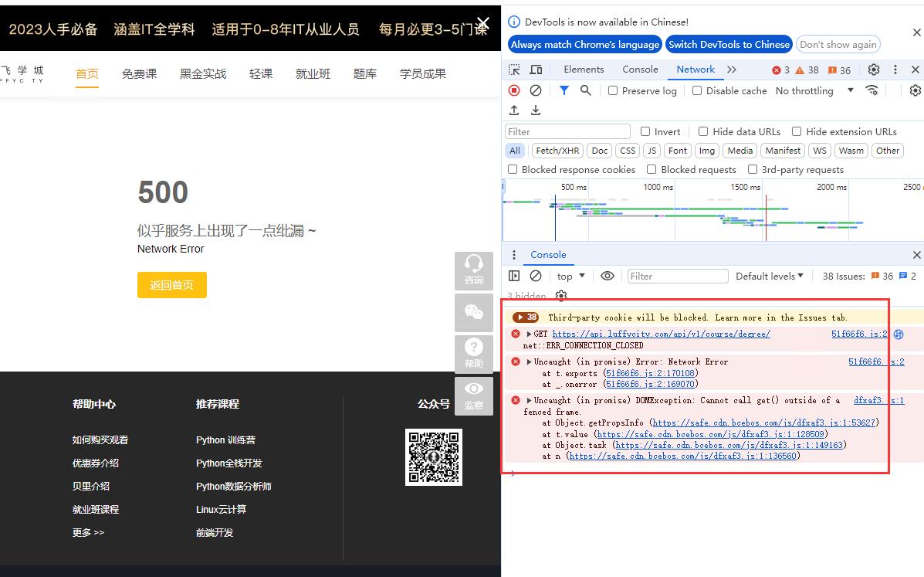
Task: Check 3rd-party requests checkbox
Action: click(x=753, y=169)
